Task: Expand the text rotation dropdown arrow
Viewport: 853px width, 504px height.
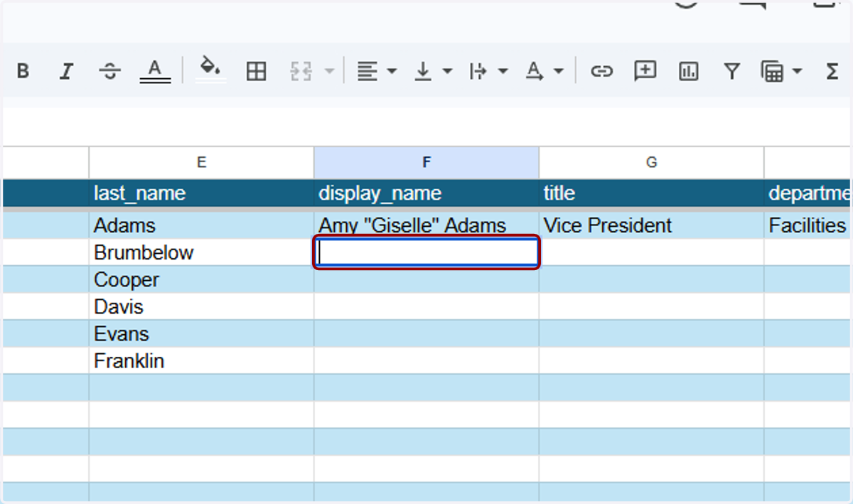Action: point(559,71)
